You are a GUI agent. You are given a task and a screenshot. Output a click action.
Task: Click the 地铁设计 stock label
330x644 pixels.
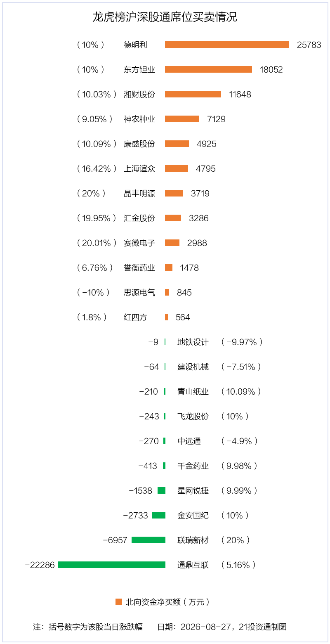coord(193,342)
